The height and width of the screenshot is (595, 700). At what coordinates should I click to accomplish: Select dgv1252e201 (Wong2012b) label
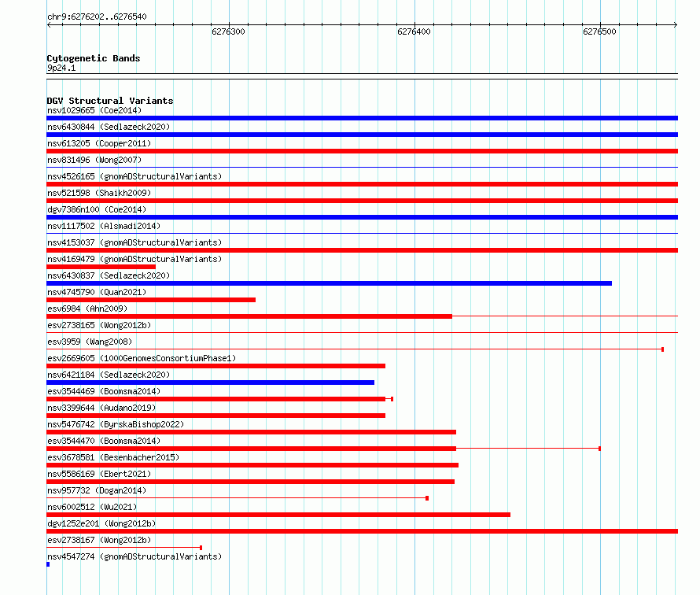(101, 523)
